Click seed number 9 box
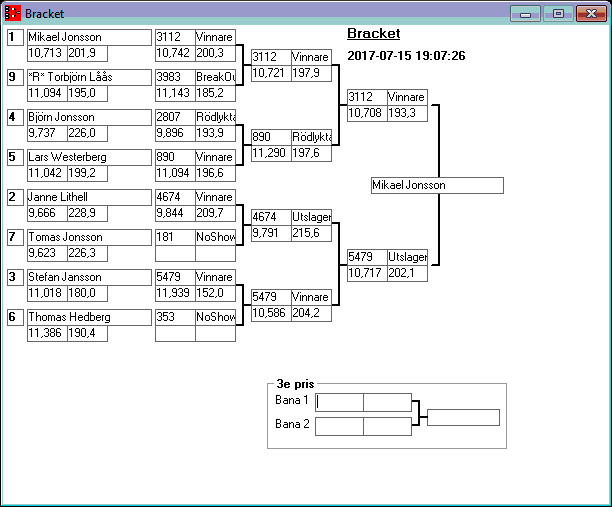Image resolution: width=612 pixels, height=507 pixels. coord(15,77)
